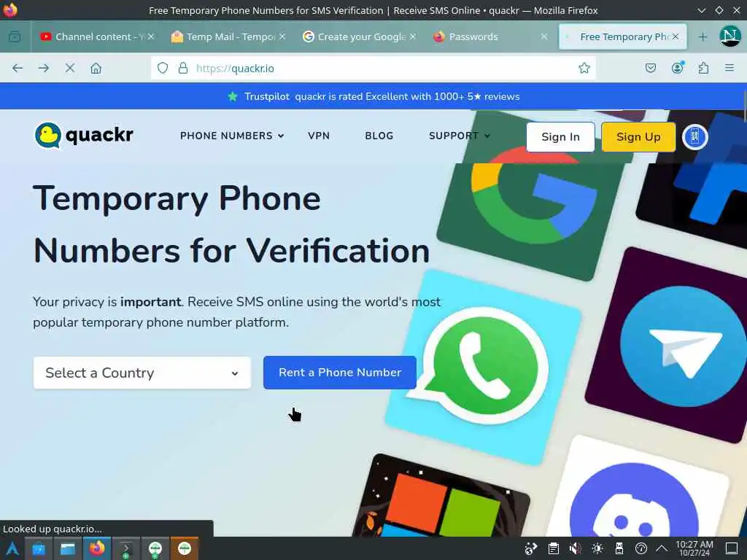Screen dimensions: 747x560
Task: Open a new tab with plus button
Action: coord(703,36)
